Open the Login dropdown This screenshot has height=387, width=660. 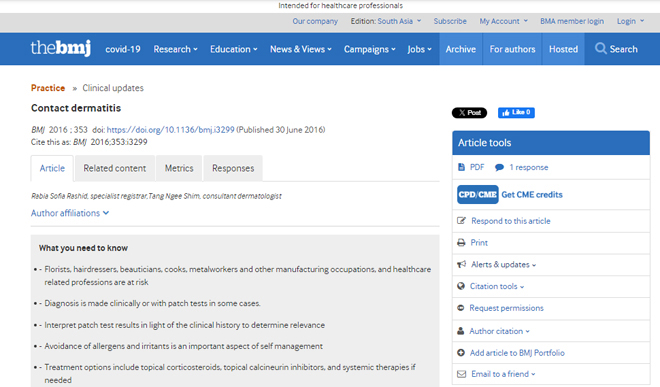click(630, 21)
